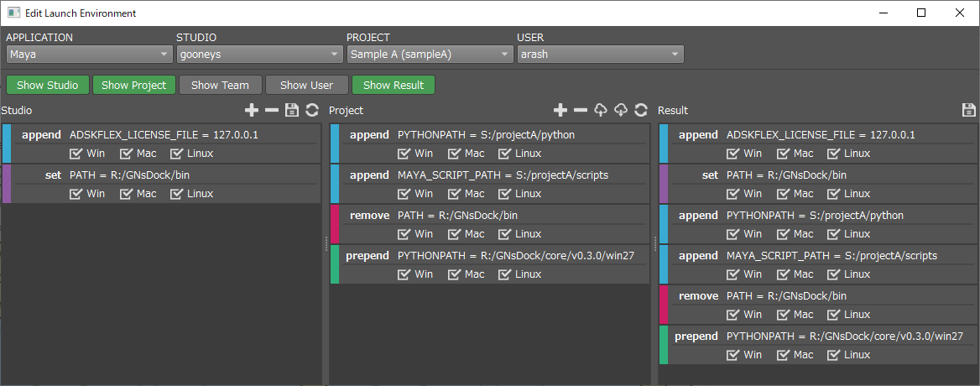The image size is (980, 386).
Task: Open the USER dropdown showing arash
Action: coord(600,55)
